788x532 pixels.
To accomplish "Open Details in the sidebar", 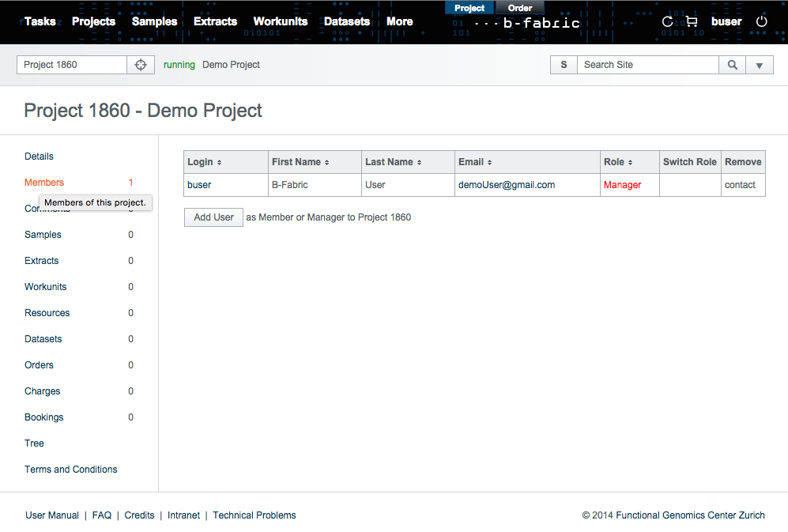I will (x=39, y=157).
